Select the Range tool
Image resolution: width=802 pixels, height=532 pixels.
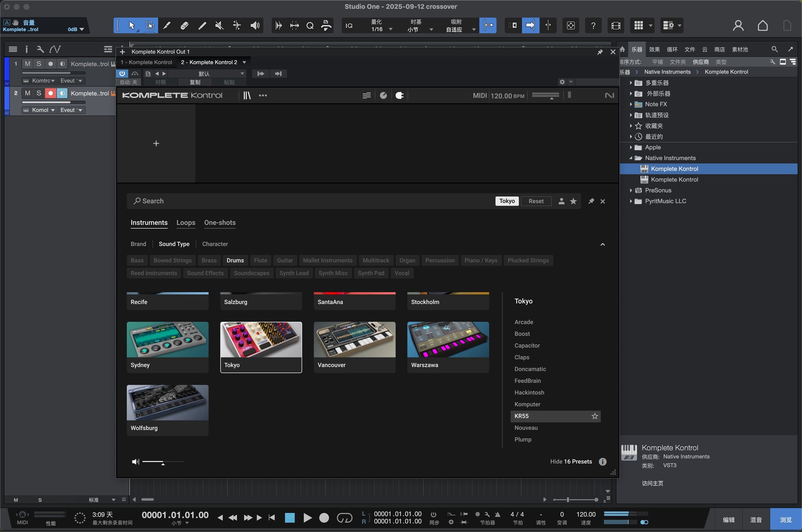click(149, 25)
